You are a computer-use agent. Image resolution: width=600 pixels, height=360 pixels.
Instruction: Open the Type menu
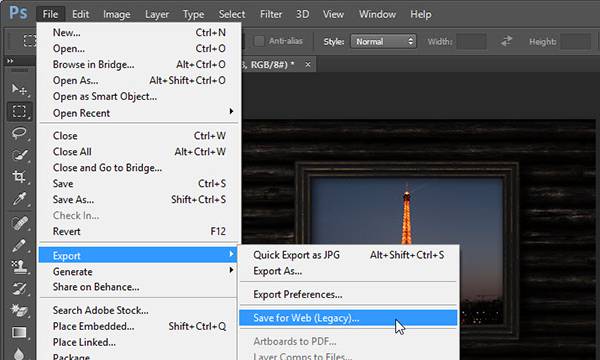click(x=193, y=15)
